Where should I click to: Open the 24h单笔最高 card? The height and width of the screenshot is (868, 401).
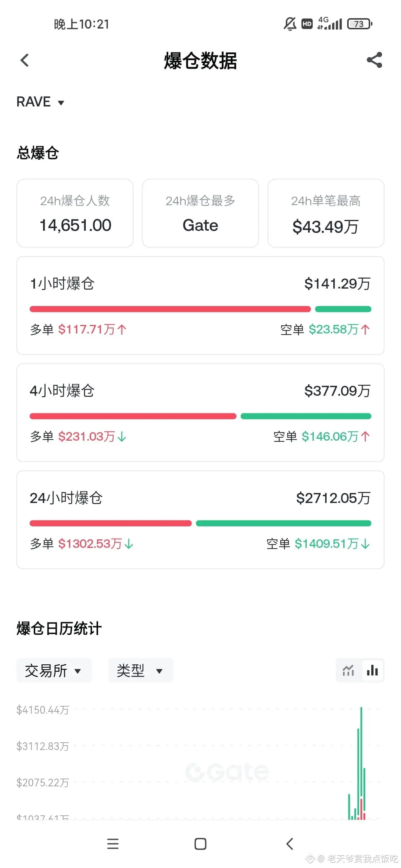coord(326,213)
